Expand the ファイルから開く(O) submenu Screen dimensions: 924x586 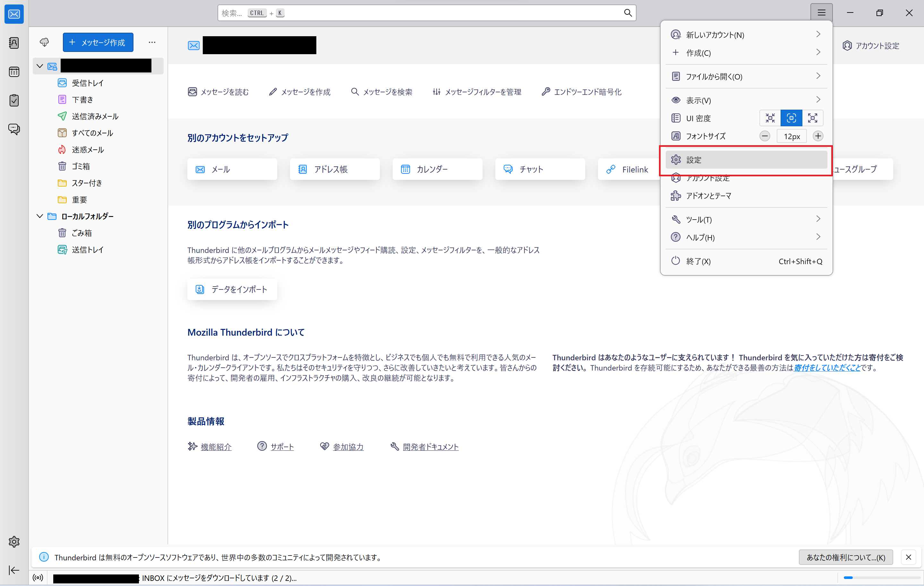coord(746,76)
